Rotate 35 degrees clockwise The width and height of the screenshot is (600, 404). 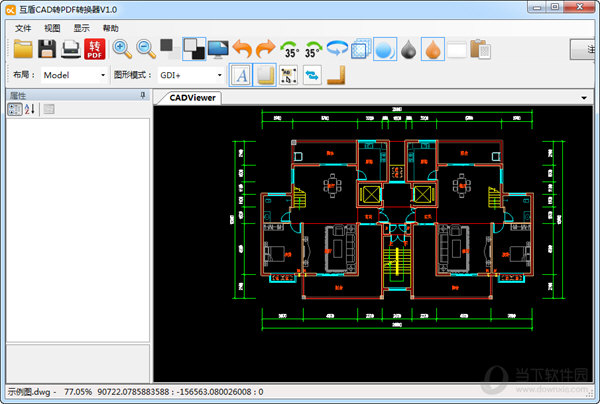(313, 49)
